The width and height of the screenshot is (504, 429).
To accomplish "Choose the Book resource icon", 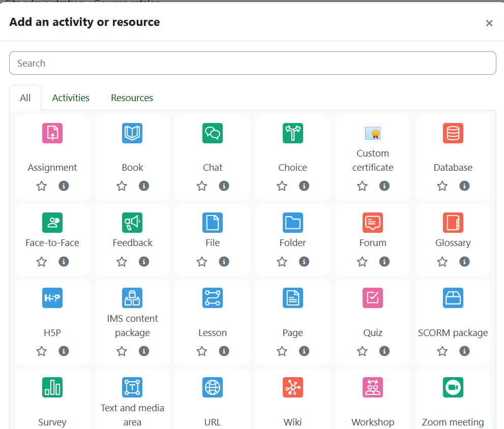I will [x=132, y=133].
